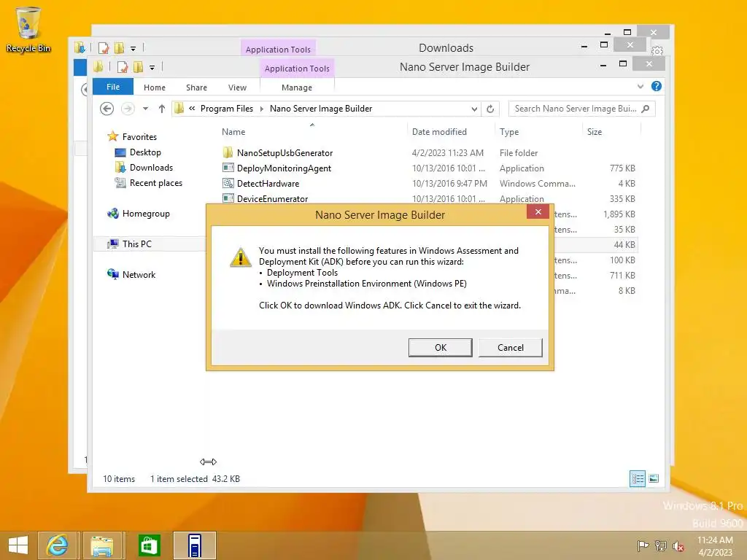This screenshot has width=747, height=560.
Task: Click Properties quick access toolbar icon in Nano window
Action: pyautogui.click(x=122, y=67)
